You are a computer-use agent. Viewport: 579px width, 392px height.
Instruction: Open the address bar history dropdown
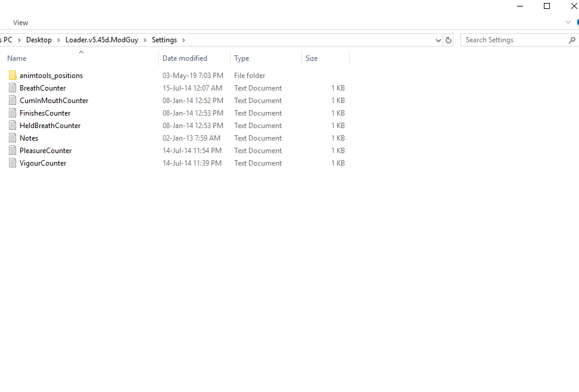pyautogui.click(x=438, y=40)
